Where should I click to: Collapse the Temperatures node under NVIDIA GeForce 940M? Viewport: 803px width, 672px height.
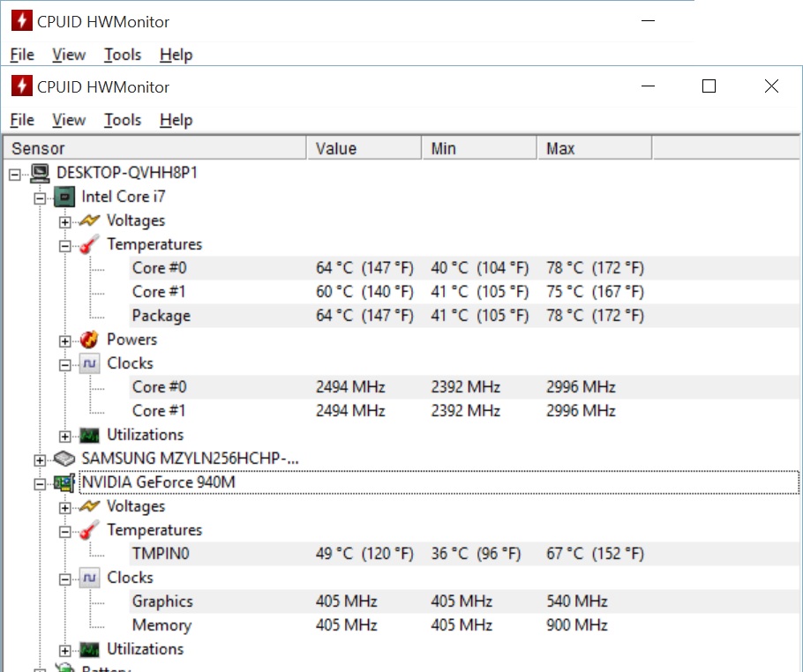64,531
